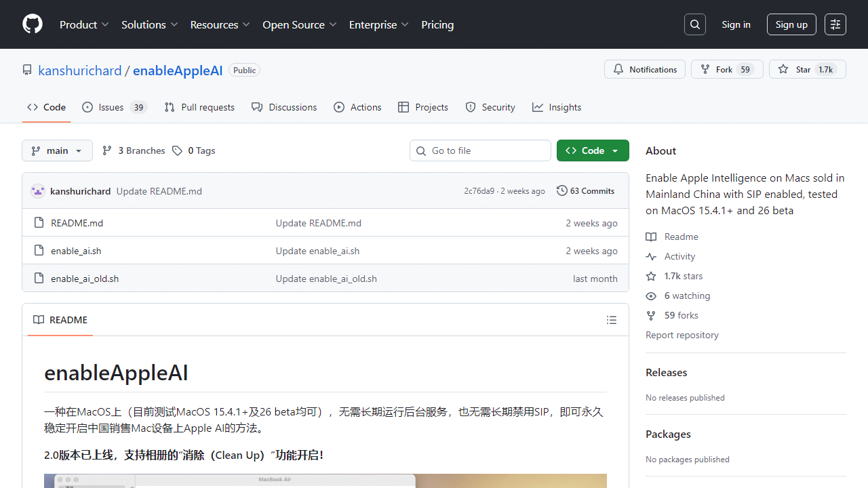Viewport: 868px width, 488px height.
Task: Open enableAppleAI repository name link
Action: 178,70
